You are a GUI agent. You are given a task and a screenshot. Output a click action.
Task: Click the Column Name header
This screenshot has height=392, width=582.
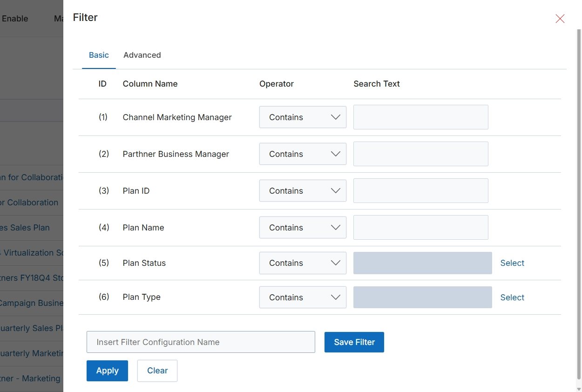pos(150,84)
